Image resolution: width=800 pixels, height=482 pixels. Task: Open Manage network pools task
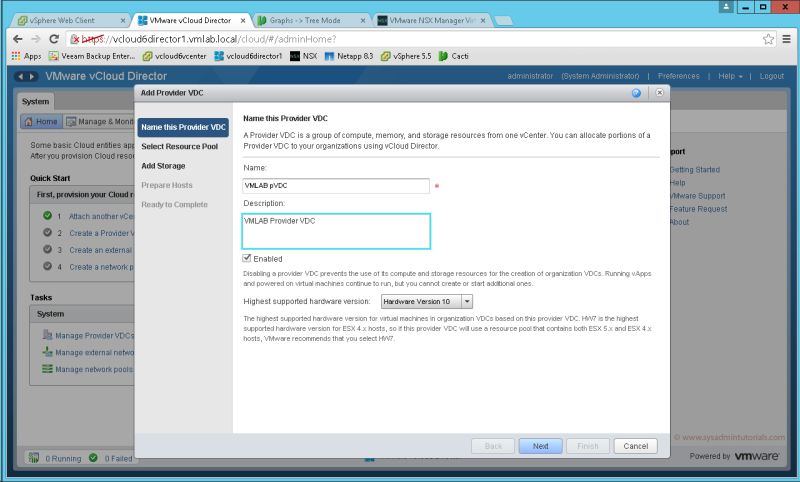tap(94, 369)
